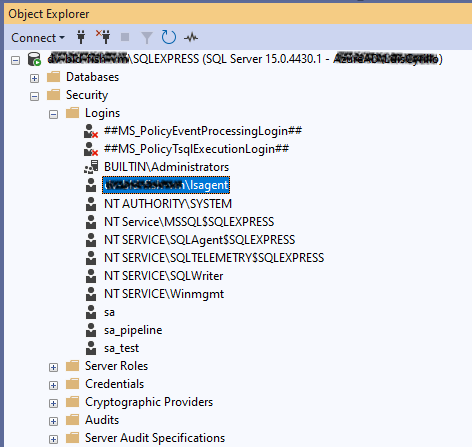Screen dimensions: 472x447
Task: Open the Connect dropdown menu
Action: (x=38, y=38)
